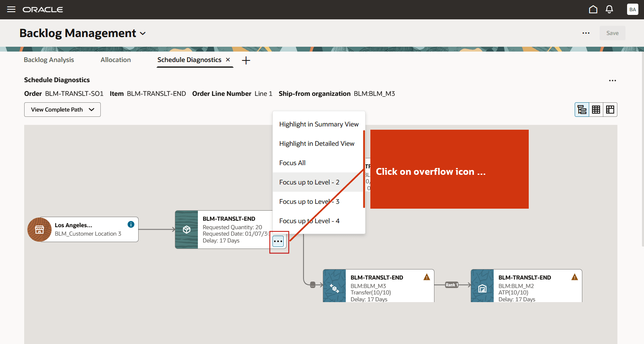Viewport: 644px width, 344px height.
Task: Click the BLM-TRANSLT-END order item box icon
Action: (187, 230)
